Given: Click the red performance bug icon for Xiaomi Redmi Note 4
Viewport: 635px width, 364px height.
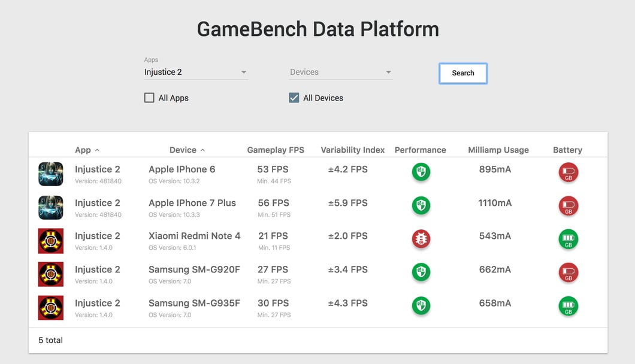Looking at the screenshot, I should click(421, 239).
